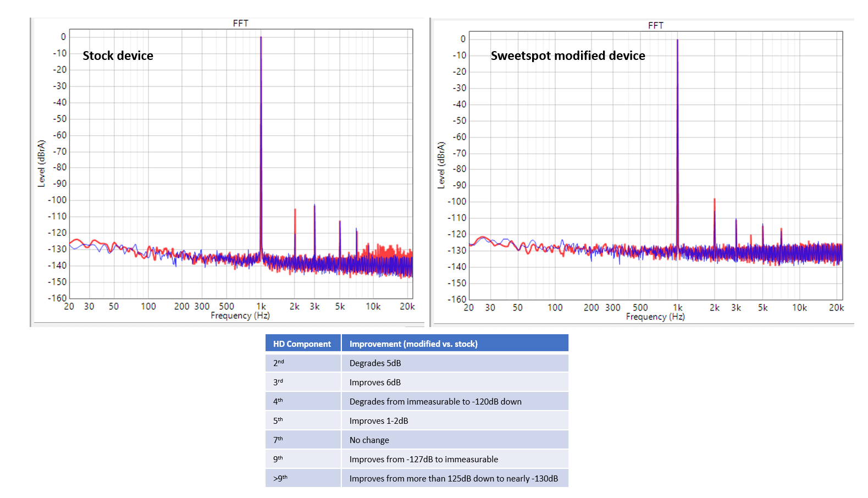868x498 pixels.
Task: Click the '-100' level tick on the stock chart
Action: pos(57,200)
